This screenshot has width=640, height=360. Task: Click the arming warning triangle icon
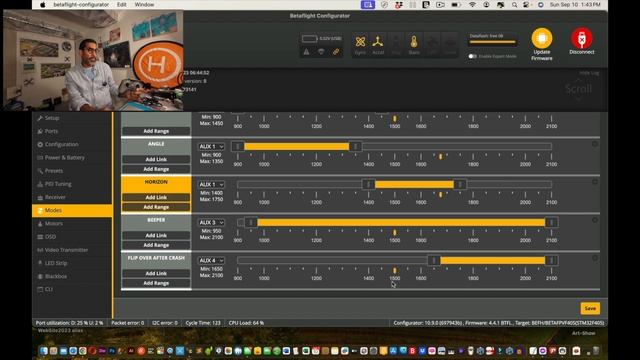306,52
